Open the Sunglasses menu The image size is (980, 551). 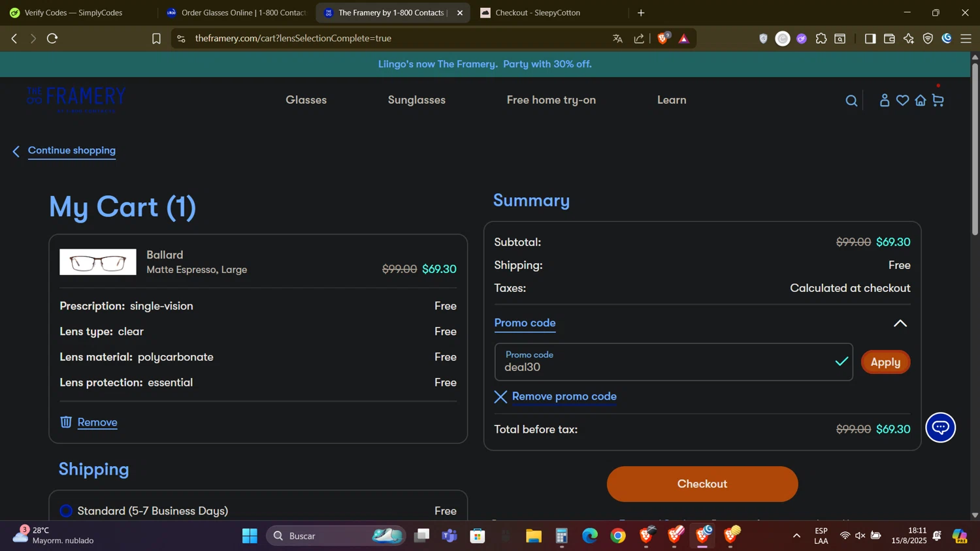tap(417, 100)
